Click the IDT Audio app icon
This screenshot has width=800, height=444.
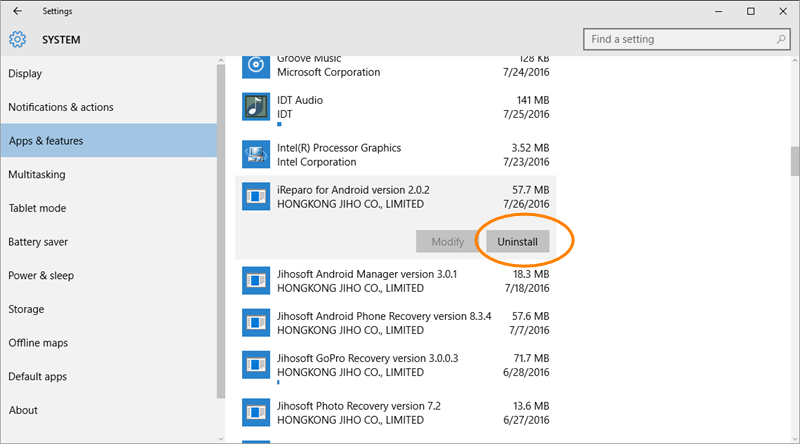[256, 107]
